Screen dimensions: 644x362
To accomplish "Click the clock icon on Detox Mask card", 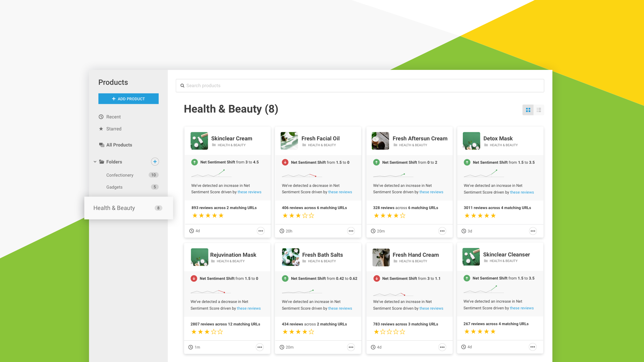I will tap(464, 231).
